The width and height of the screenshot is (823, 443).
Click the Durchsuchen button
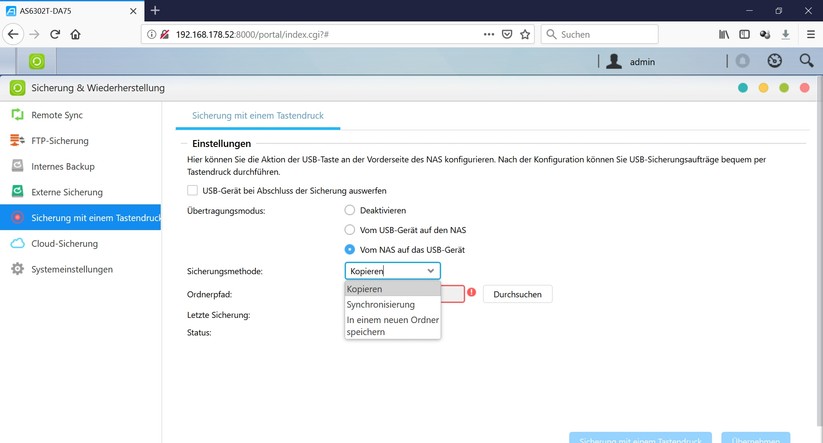[x=517, y=294]
